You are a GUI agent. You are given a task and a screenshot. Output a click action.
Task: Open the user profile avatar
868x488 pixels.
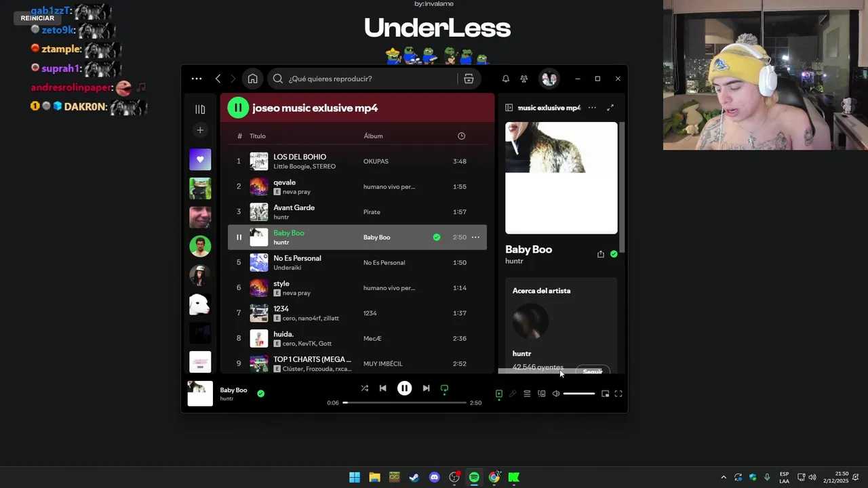click(549, 79)
